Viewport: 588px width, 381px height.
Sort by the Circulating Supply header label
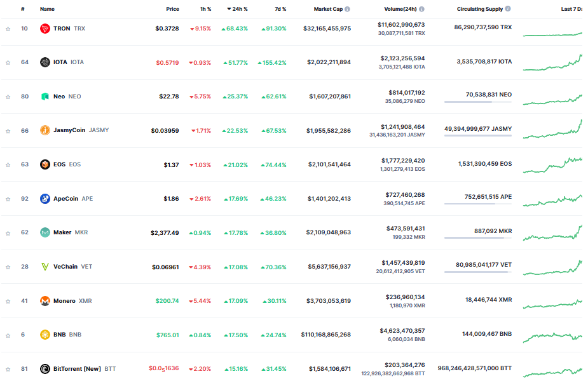pos(480,9)
